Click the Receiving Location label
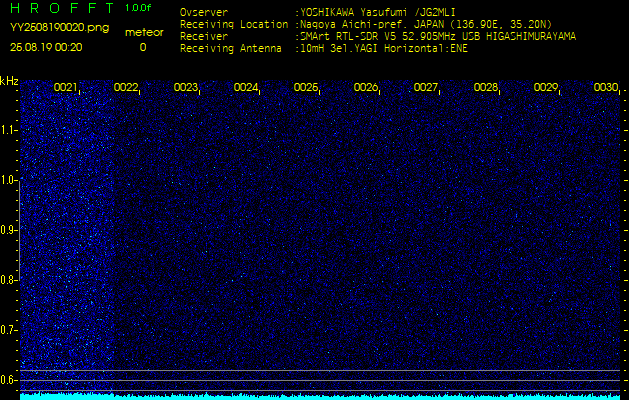 [234, 24]
